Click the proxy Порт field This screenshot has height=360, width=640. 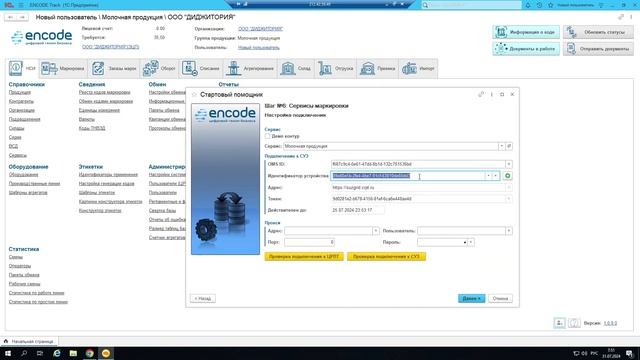tap(309, 242)
